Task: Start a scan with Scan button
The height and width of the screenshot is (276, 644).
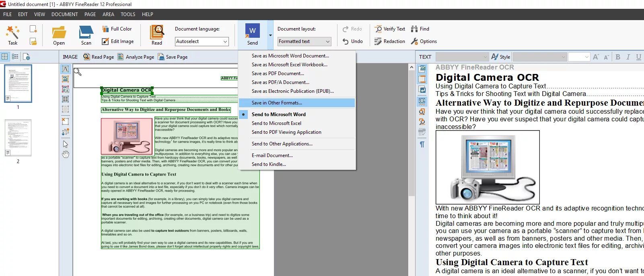Action: [x=86, y=35]
